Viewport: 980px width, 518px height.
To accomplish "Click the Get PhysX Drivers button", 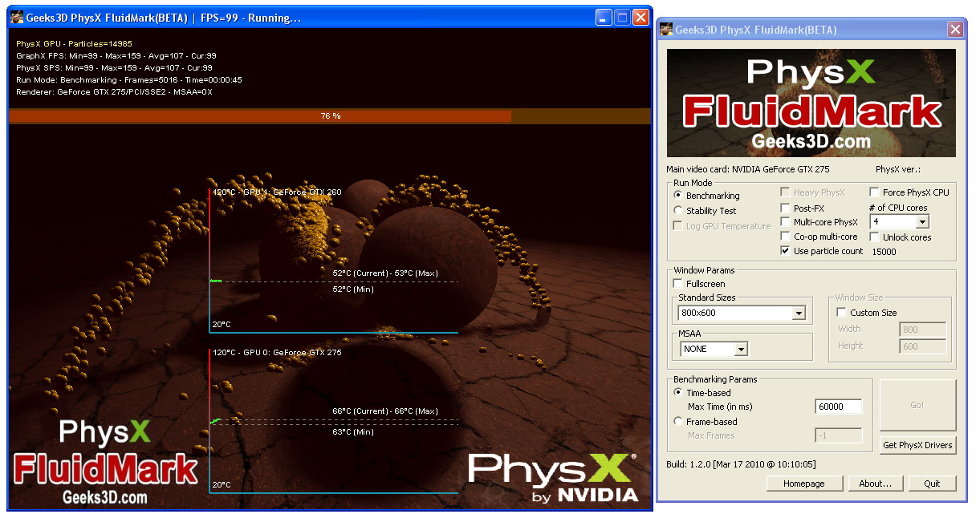I will pos(917,445).
